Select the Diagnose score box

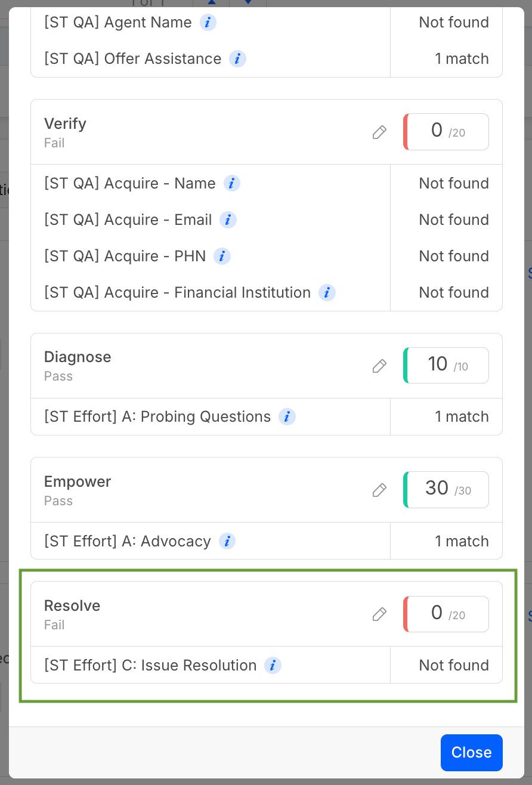click(447, 365)
